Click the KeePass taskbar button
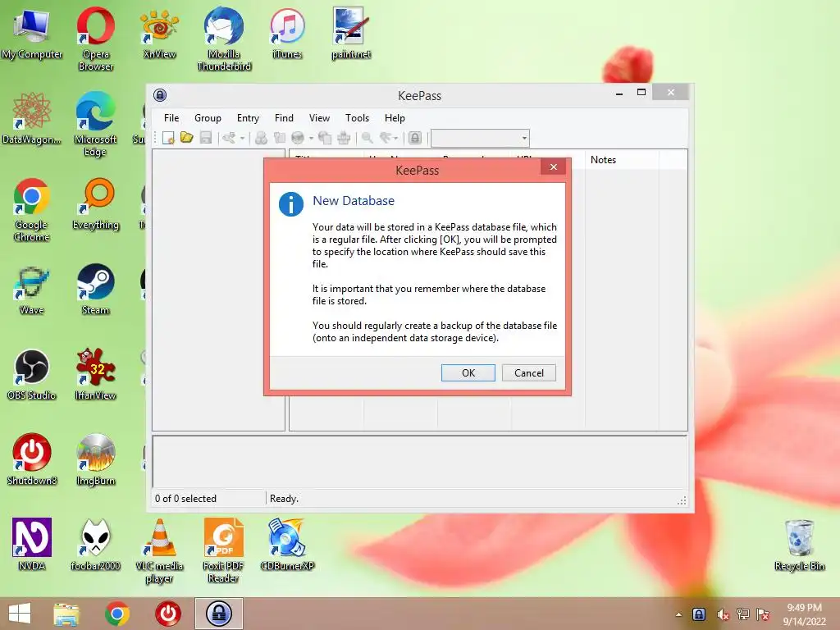 [218, 614]
